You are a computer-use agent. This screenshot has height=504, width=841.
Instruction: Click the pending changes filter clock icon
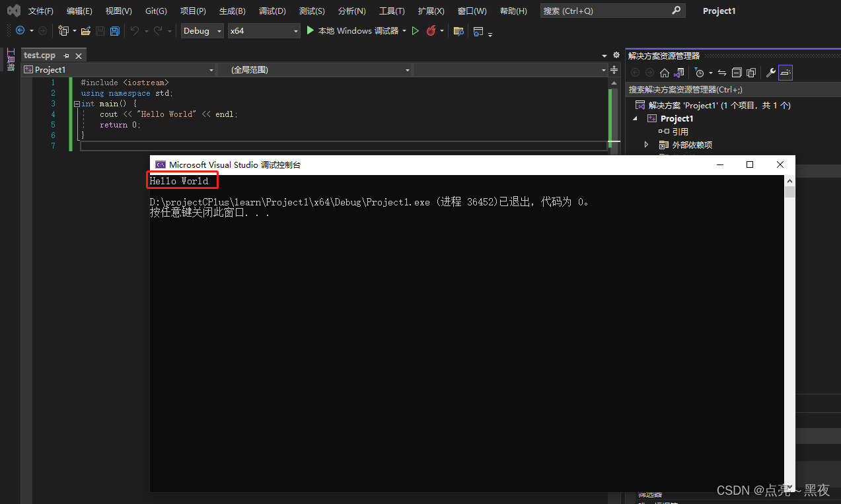(x=700, y=73)
